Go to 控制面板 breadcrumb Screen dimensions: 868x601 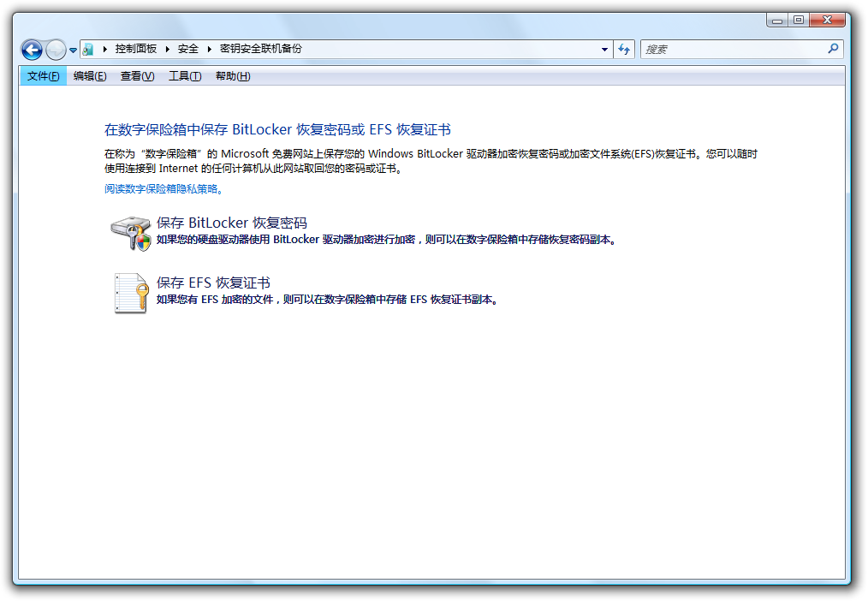pos(135,49)
